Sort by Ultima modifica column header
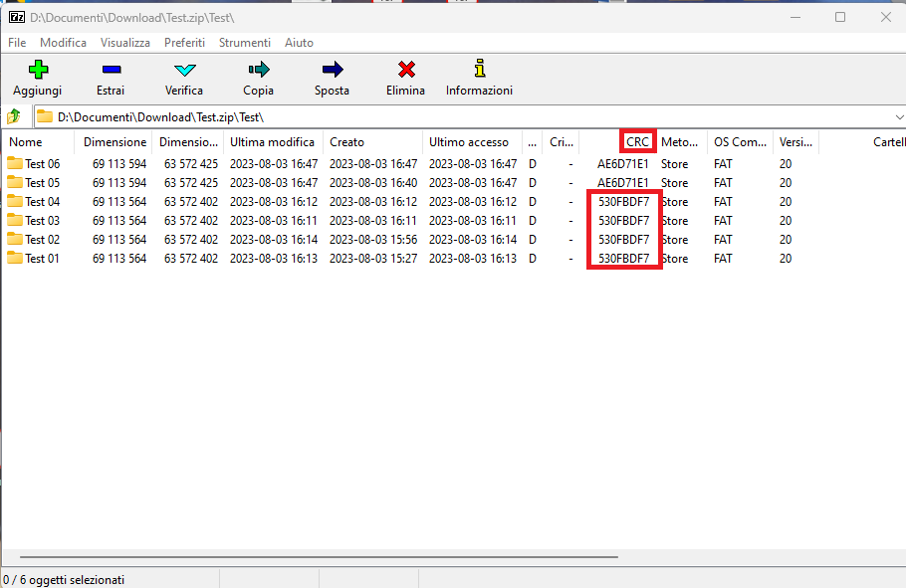This screenshot has width=906, height=588. tap(274, 142)
